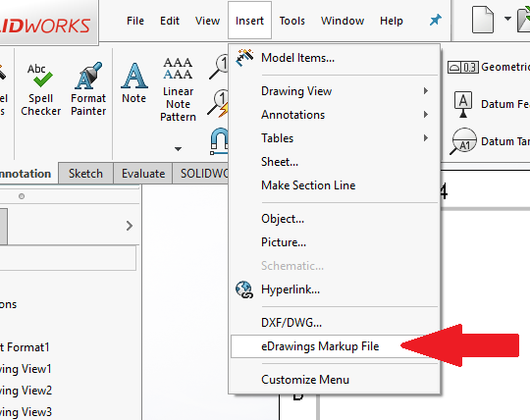This screenshot has height=420, width=530.
Task: Click the Model Items icon
Action: pyautogui.click(x=244, y=58)
